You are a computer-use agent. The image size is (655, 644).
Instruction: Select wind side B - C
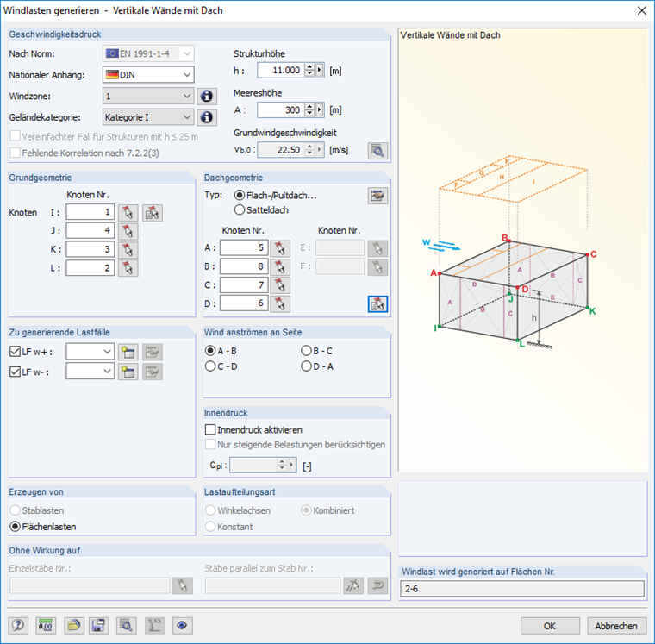(x=306, y=351)
